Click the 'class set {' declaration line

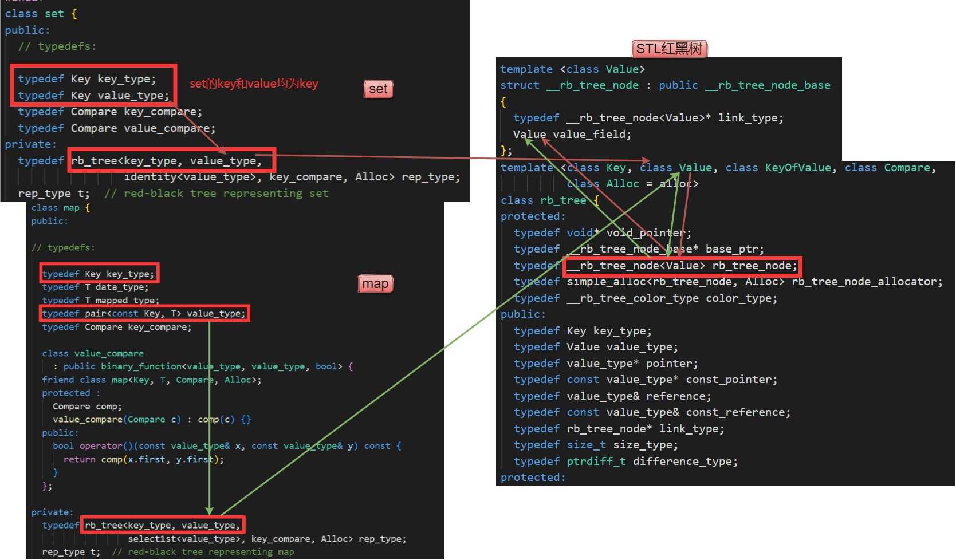(41, 14)
